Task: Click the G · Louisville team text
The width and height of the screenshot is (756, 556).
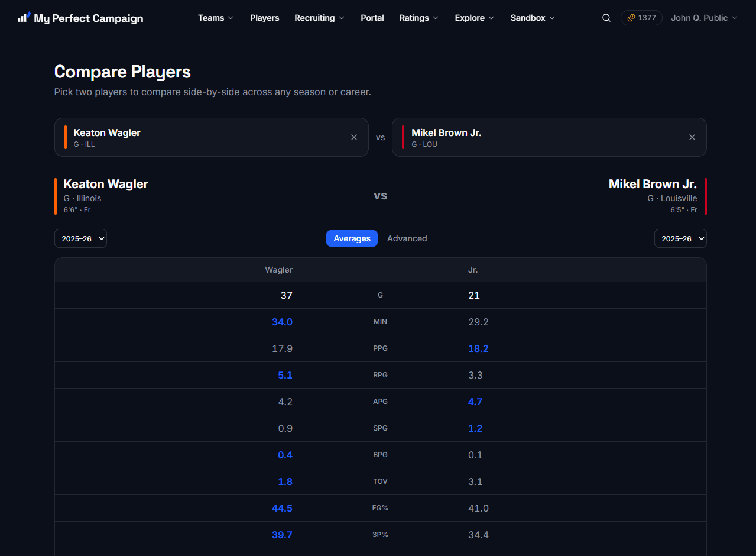Action: [x=672, y=198]
